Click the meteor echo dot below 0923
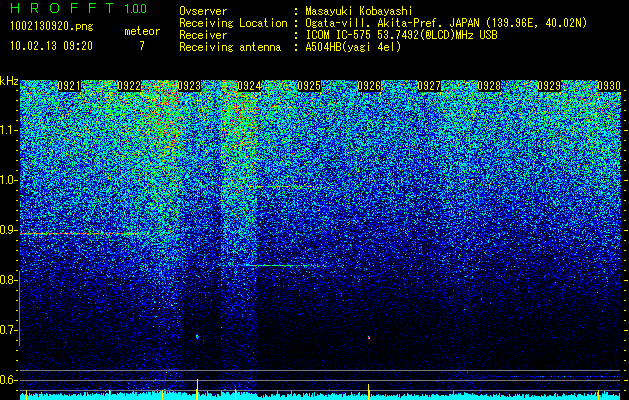Image resolution: width=629 pixels, height=400 pixels. coord(197,337)
